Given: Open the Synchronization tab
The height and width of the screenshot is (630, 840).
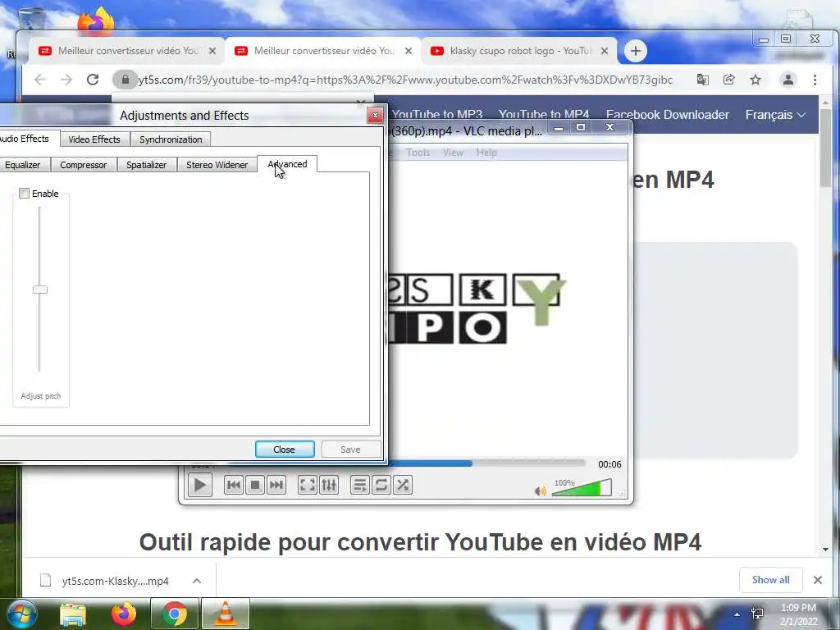Looking at the screenshot, I should click(x=171, y=139).
